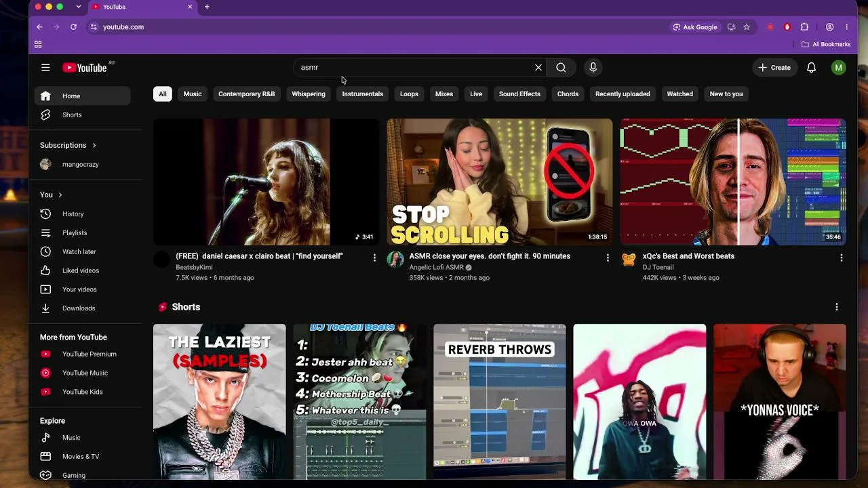Start voice search with the microphone
This screenshot has width=868, height=488.
[x=593, y=68]
